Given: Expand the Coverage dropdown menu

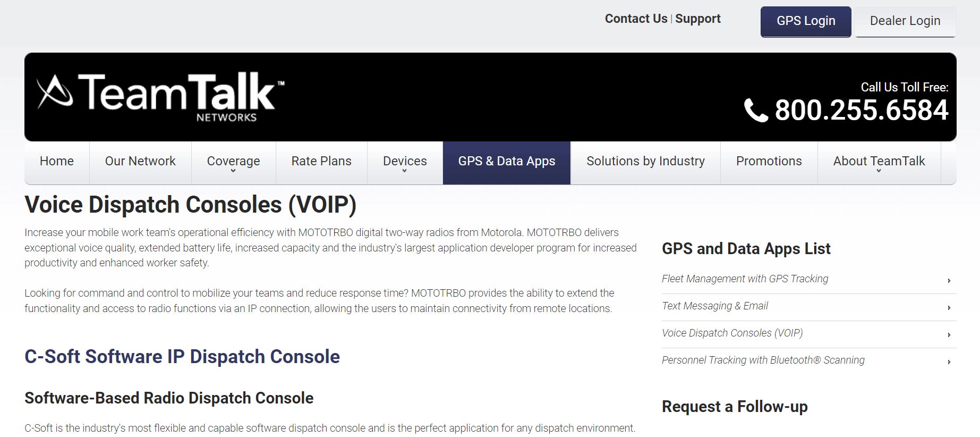Looking at the screenshot, I should click(233, 162).
